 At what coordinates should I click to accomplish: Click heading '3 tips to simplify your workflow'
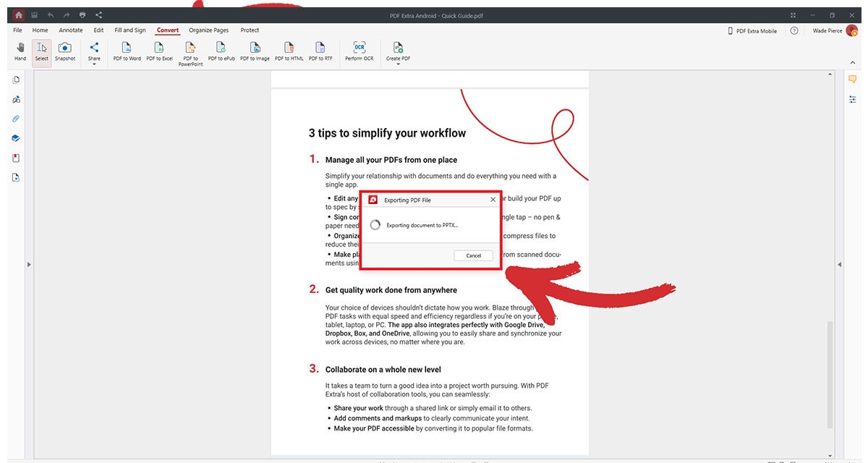coord(387,133)
